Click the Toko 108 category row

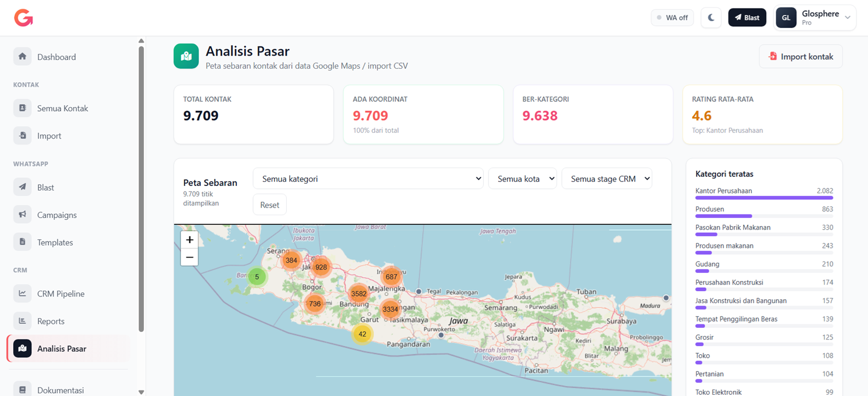(x=764, y=358)
